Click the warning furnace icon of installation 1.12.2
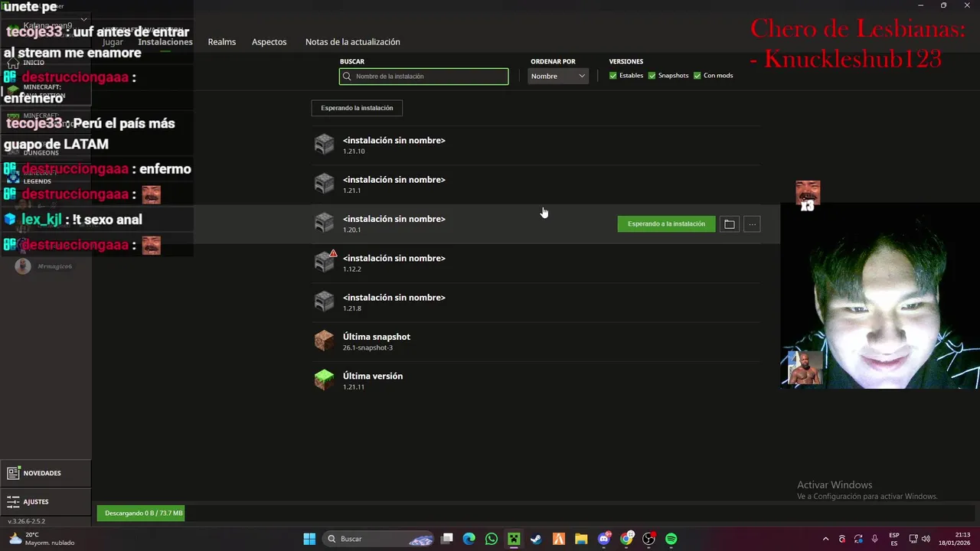 tap(325, 262)
